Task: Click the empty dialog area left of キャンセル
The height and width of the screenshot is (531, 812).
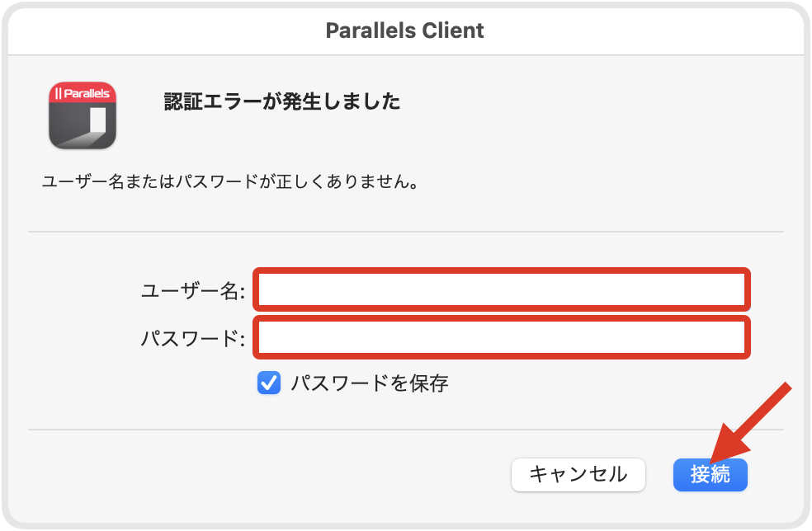Action: pos(269,475)
